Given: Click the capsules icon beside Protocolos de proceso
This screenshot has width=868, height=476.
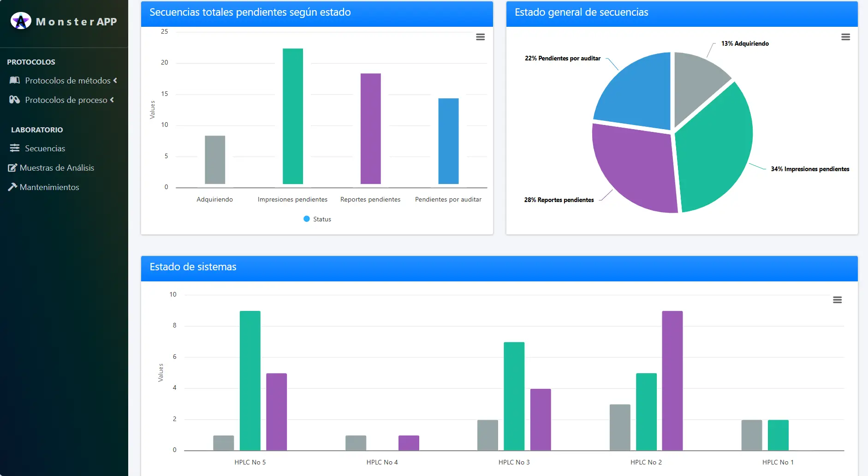Looking at the screenshot, I should point(15,100).
